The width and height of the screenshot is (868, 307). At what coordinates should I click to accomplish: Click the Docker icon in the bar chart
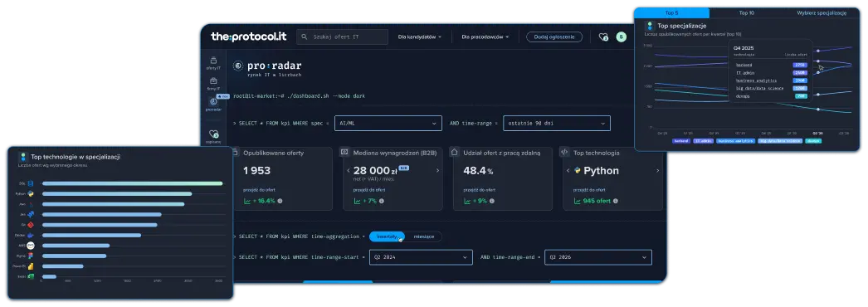coord(31,235)
